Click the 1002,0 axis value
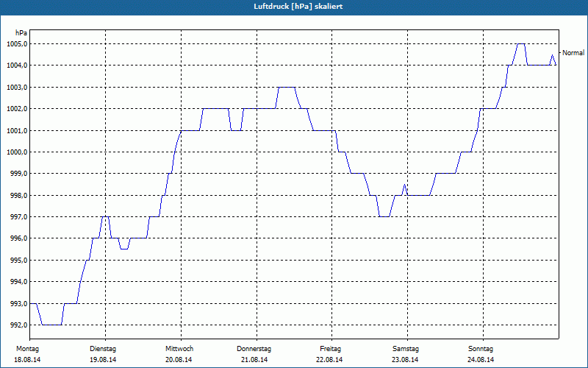 tap(16, 109)
